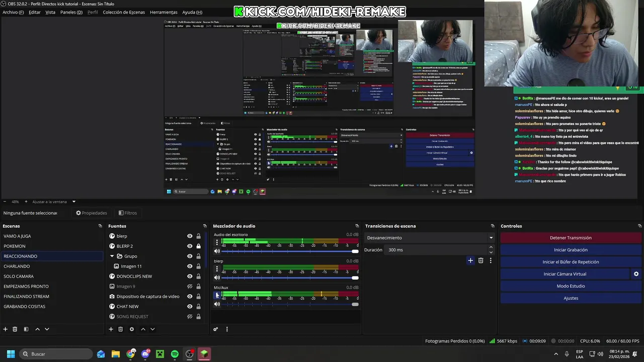The width and height of the screenshot is (644, 362).
Task: Collapse the Grupo folder in sources
Action: tap(112, 256)
